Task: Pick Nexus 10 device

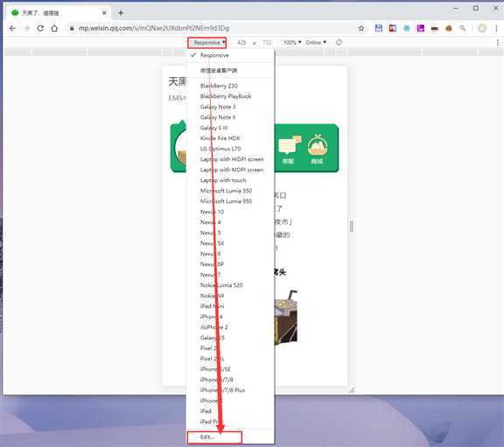Action: click(230, 212)
